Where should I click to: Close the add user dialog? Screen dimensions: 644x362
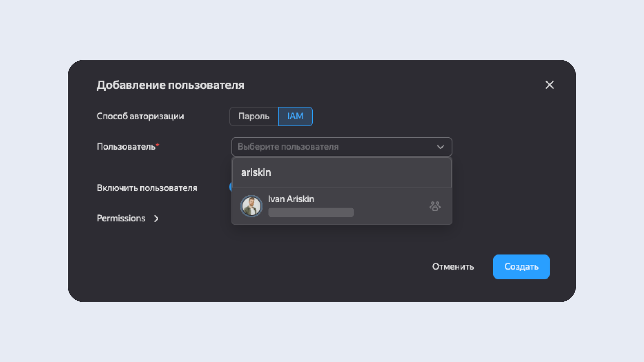549,85
